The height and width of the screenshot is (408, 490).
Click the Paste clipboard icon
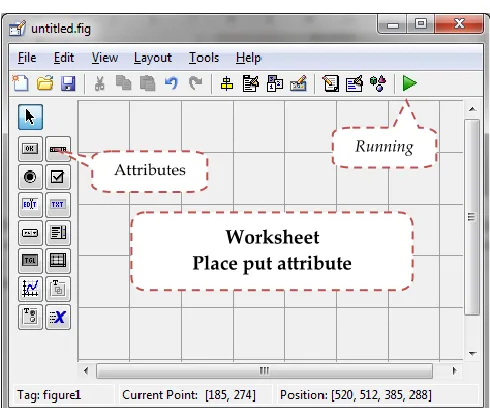147,83
